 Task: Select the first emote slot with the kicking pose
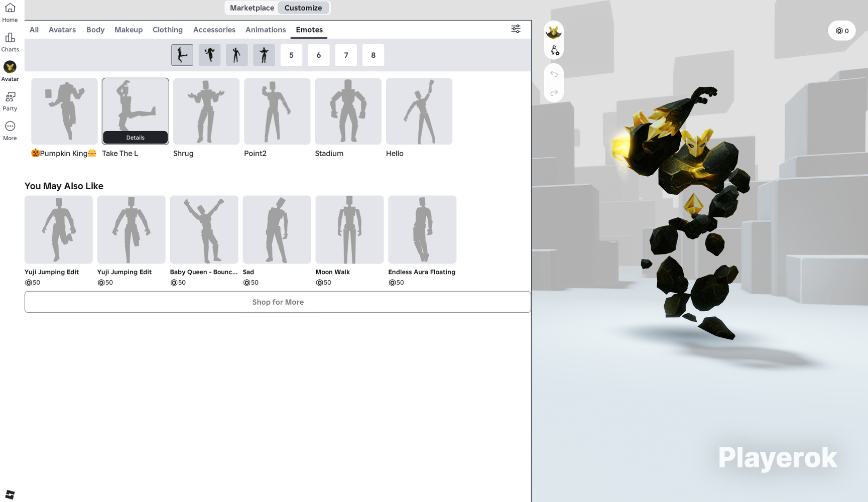click(x=182, y=55)
